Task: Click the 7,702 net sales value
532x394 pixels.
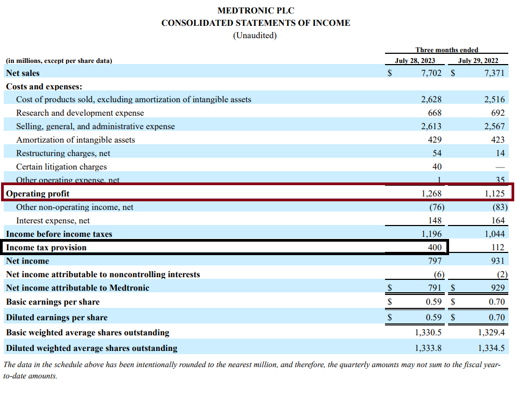Action: 431,73
